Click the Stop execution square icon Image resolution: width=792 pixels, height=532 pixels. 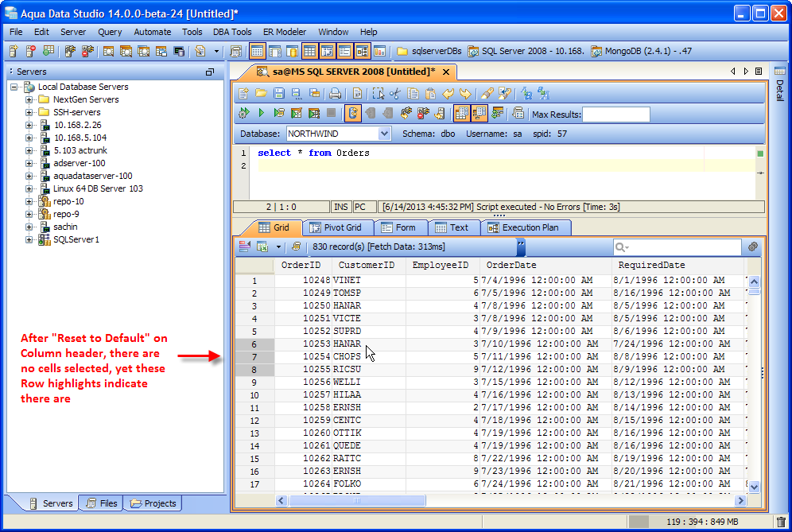[x=332, y=113]
